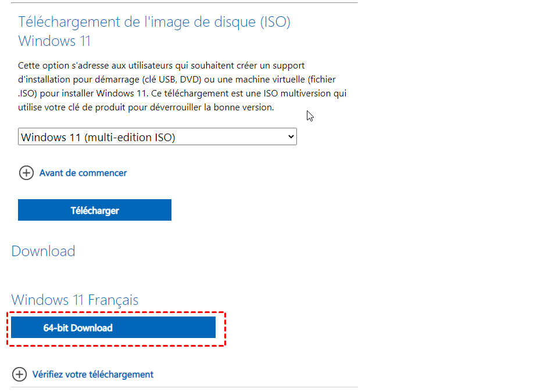Click the words "bonne version" ending the paragraph
This screenshot has width=548, height=392.
pos(242,107)
